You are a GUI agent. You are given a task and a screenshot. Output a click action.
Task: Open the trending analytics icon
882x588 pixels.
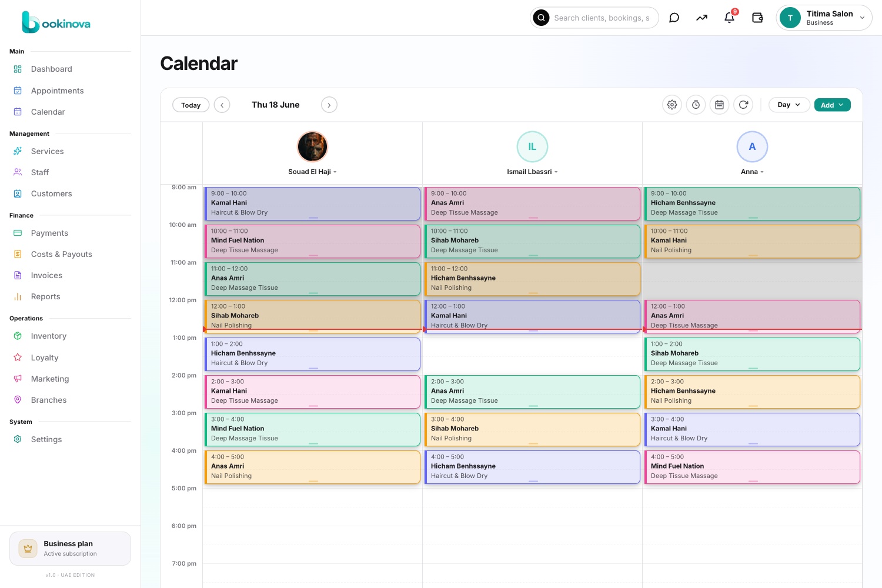701,18
